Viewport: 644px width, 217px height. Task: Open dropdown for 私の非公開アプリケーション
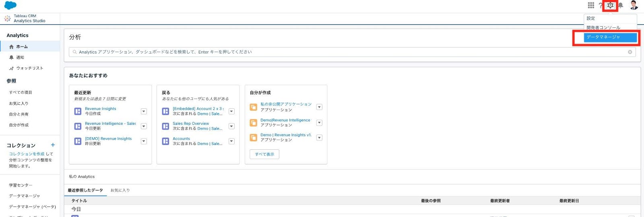[319, 107]
